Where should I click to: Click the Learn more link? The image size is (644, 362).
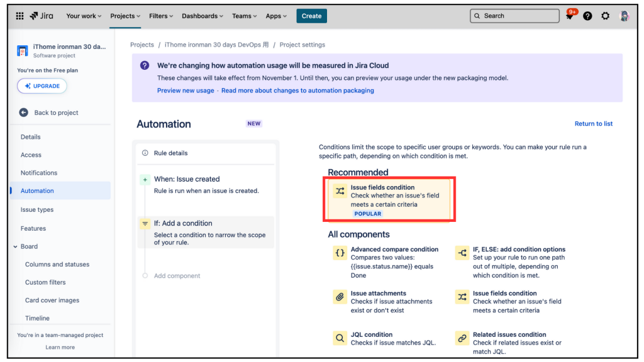[x=60, y=347]
